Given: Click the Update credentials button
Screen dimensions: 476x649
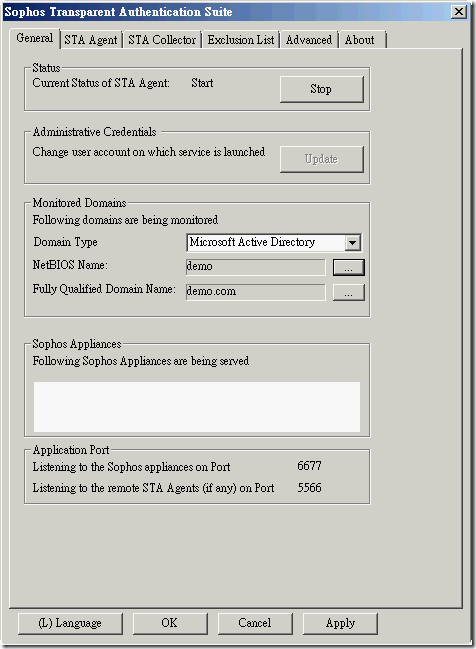Looking at the screenshot, I should point(321,159).
